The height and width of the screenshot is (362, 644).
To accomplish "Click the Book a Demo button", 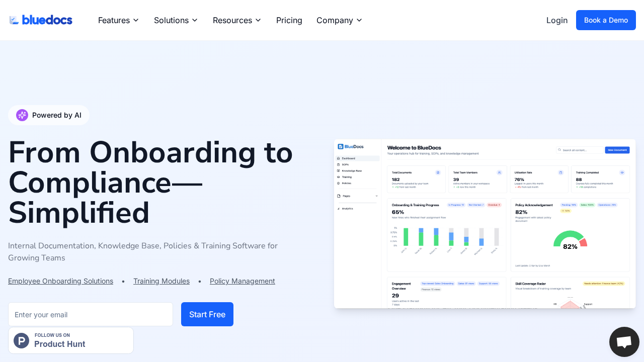I will point(606,20).
